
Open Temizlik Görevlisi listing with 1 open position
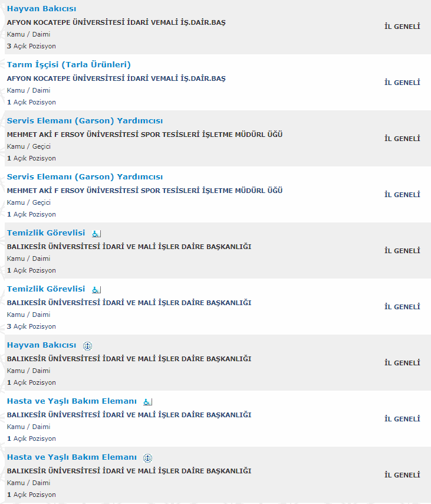(46, 233)
